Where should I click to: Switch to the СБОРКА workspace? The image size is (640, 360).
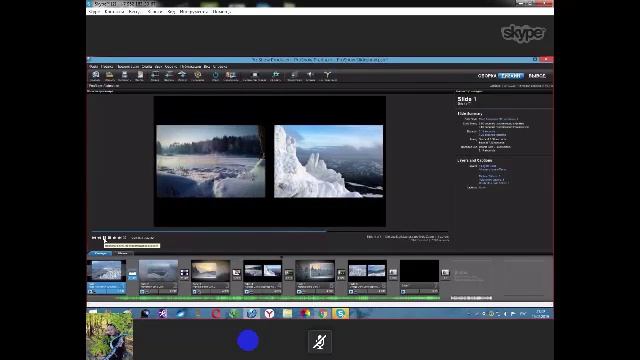click(x=487, y=76)
